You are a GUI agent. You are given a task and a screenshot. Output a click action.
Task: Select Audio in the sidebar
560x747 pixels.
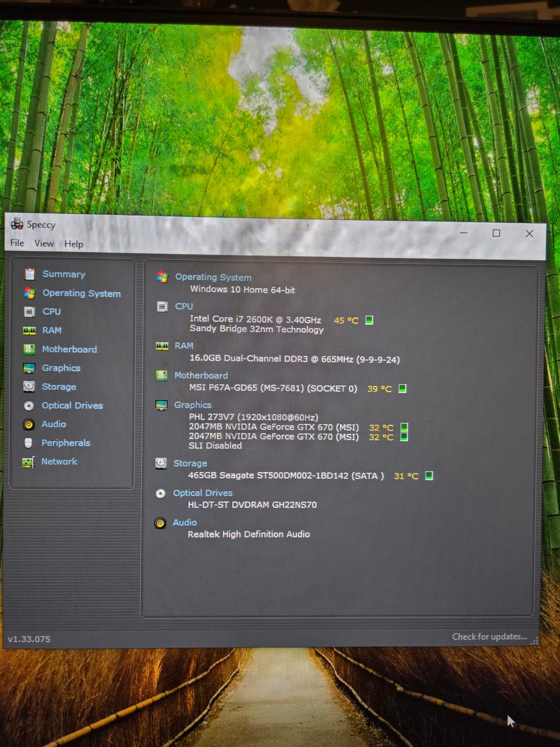(54, 424)
